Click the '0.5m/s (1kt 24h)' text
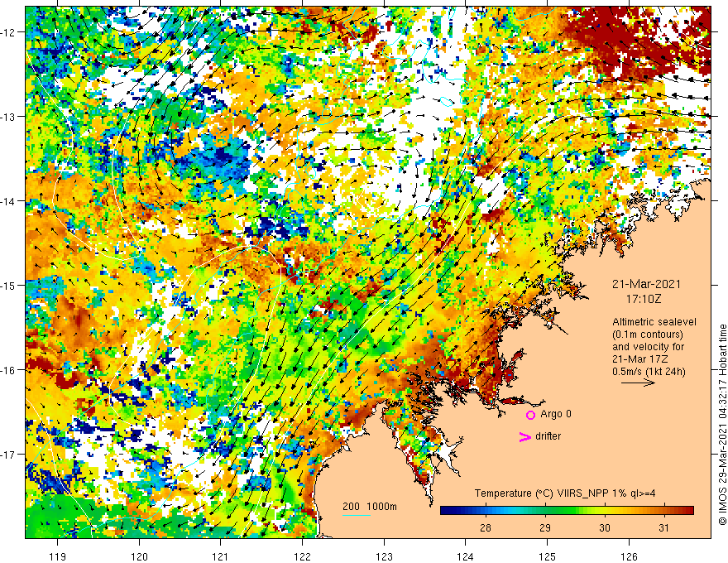728x563 pixels. [x=649, y=372]
